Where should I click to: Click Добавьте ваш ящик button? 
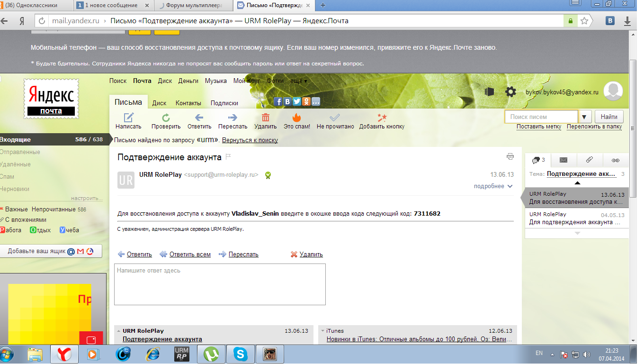point(51,251)
